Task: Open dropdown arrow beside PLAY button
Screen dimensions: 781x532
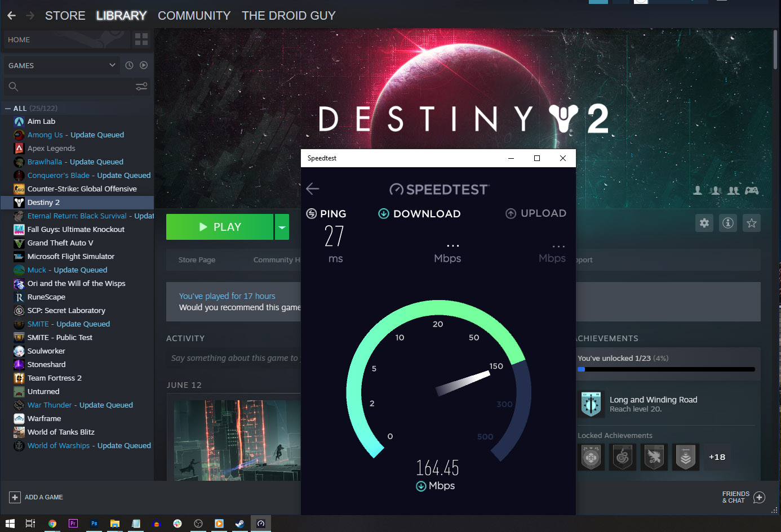Action: click(x=282, y=227)
